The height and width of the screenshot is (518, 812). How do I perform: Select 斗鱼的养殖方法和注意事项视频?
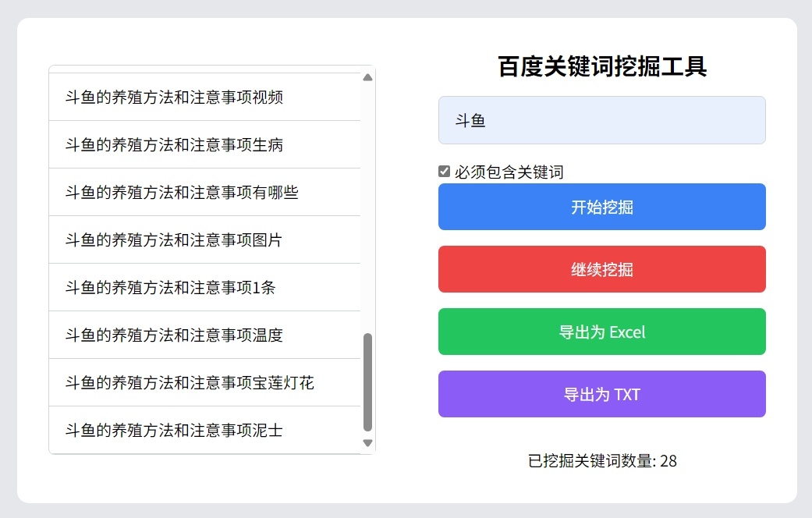coord(204,97)
